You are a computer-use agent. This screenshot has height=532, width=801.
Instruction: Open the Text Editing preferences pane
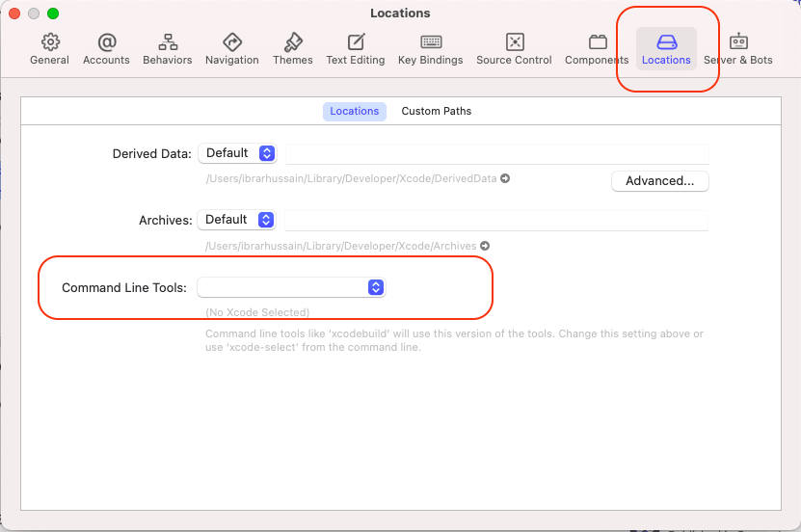click(356, 49)
